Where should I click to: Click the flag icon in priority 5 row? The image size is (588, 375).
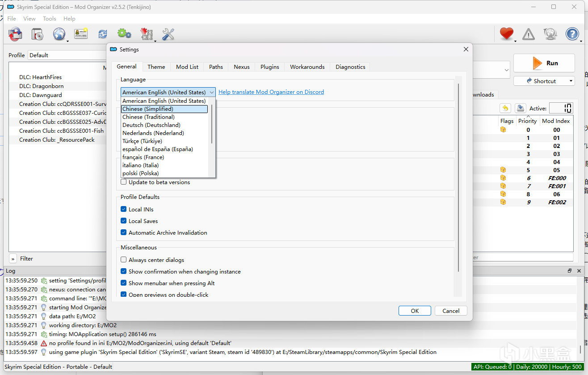[503, 170]
